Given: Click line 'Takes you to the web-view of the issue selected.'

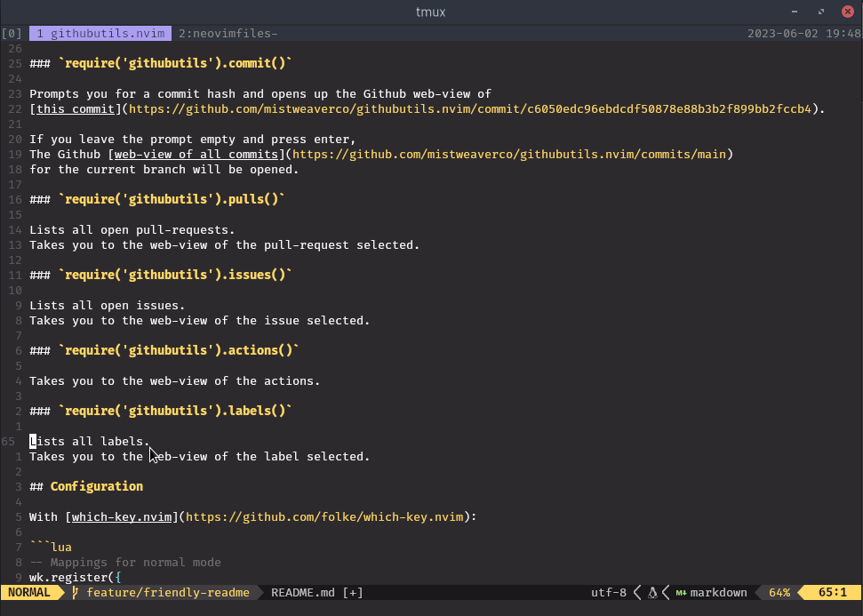Looking at the screenshot, I should [200, 320].
